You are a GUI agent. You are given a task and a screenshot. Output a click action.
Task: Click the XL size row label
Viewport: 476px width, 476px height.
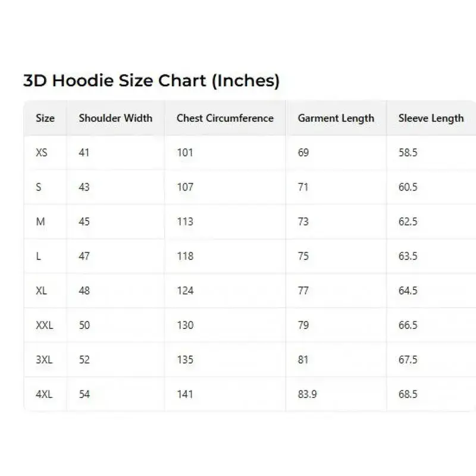pyautogui.click(x=42, y=290)
